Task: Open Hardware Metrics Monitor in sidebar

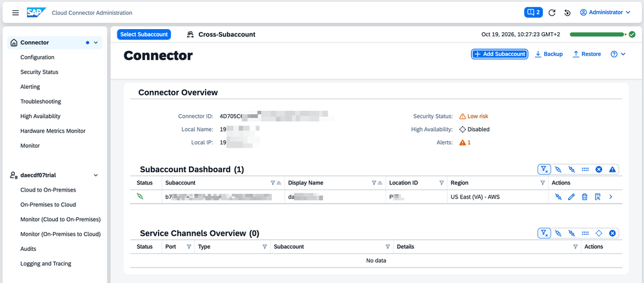Action: 53,131
